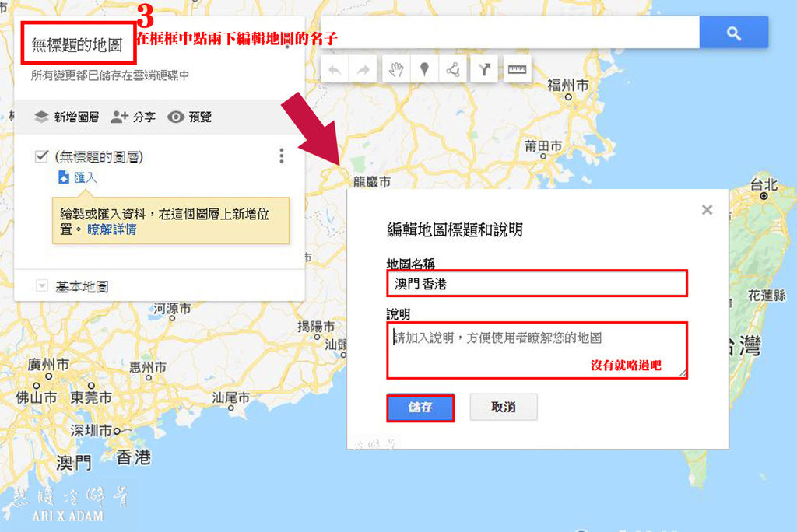Image resolution: width=797 pixels, height=532 pixels.
Task: Click the 取消 cancel button
Action: point(504,407)
